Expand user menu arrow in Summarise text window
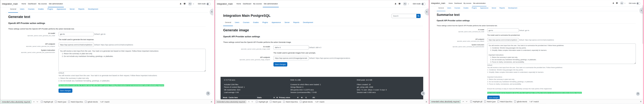The width and height of the screenshot is (644, 104). pos(625,3)
